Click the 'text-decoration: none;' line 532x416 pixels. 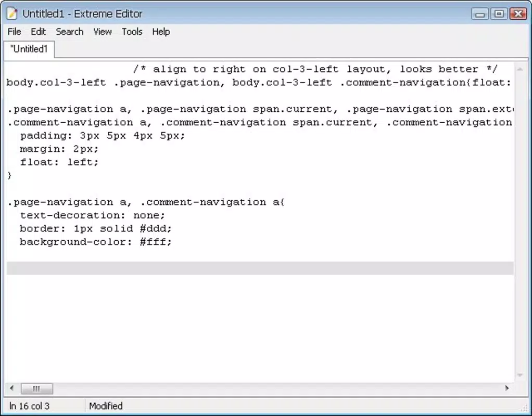pyautogui.click(x=92, y=215)
